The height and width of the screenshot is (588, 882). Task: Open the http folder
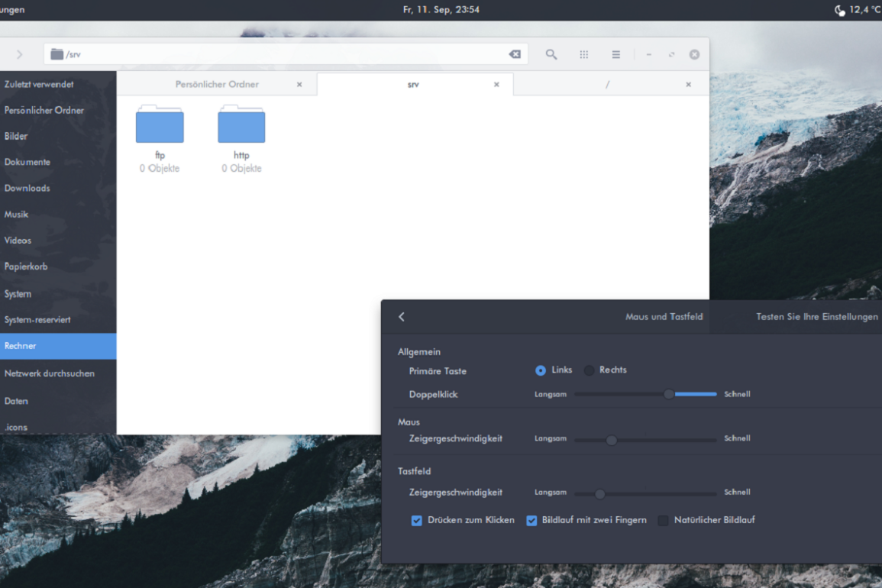point(241,126)
